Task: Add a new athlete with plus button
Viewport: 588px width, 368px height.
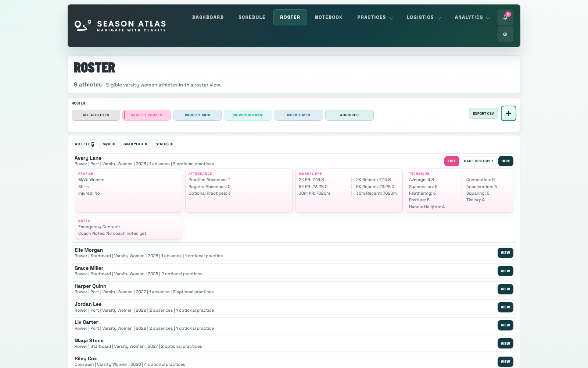Action: coord(509,113)
